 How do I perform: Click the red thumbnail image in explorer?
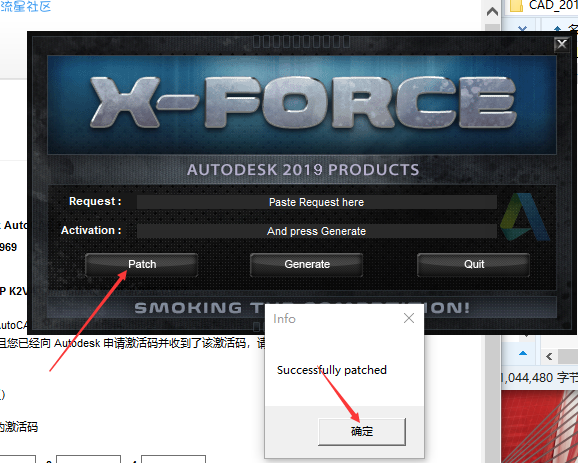(x=539, y=427)
